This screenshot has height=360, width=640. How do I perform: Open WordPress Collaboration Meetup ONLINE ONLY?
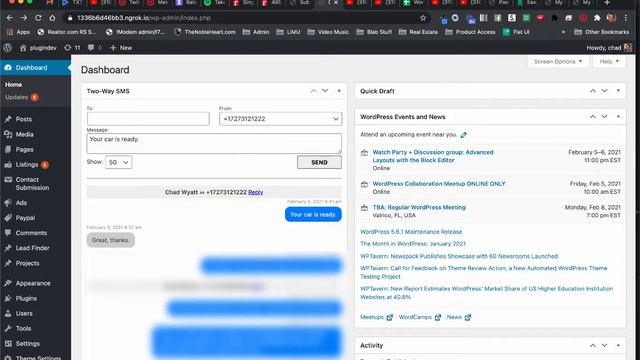(439, 184)
